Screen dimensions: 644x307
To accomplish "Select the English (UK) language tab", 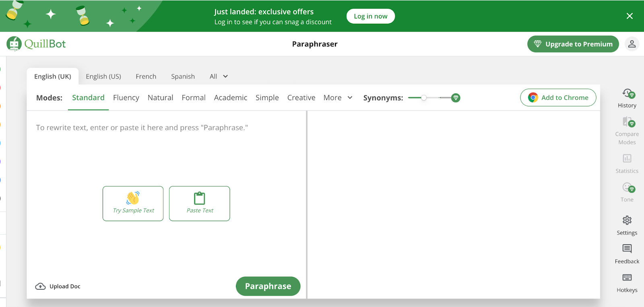I will (53, 76).
